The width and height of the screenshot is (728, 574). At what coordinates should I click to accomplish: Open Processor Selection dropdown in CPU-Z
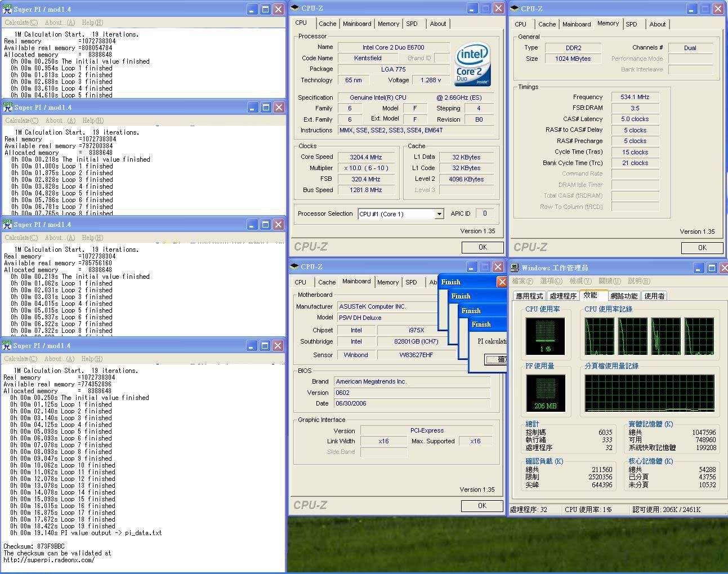point(439,214)
